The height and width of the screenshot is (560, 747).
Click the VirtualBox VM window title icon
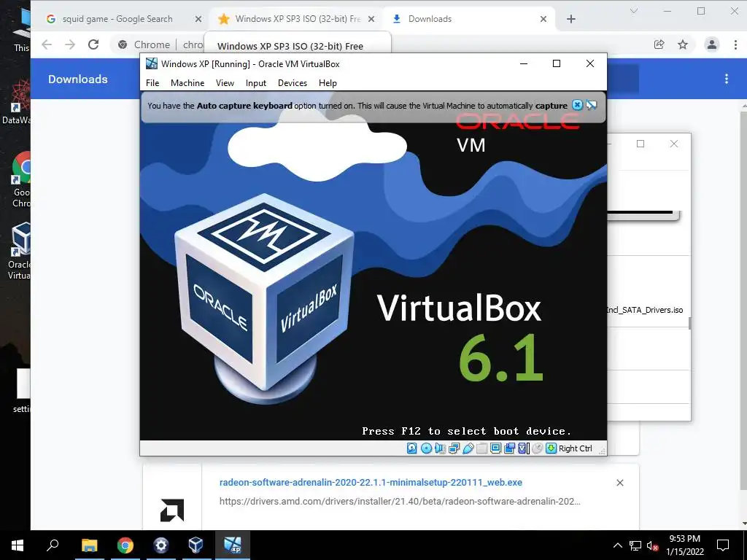click(x=152, y=64)
